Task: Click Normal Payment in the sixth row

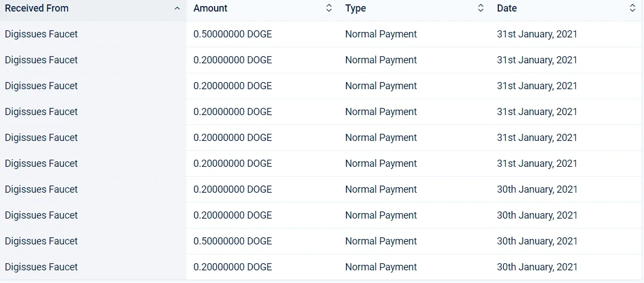Action: click(381, 164)
